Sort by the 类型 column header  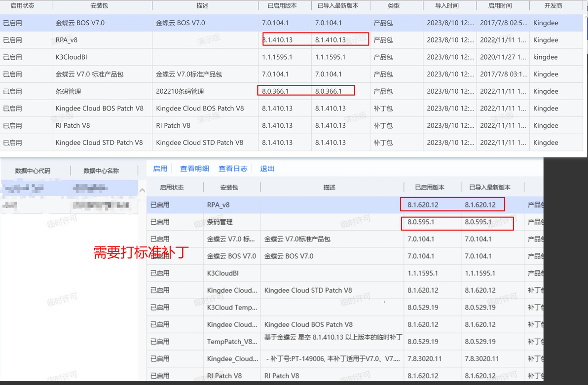pos(393,5)
